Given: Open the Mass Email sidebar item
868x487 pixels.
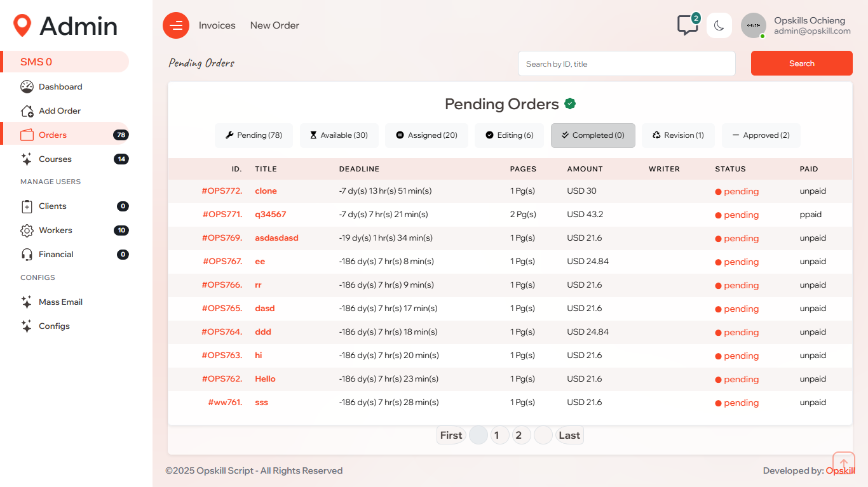Looking at the screenshot, I should click(60, 302).
